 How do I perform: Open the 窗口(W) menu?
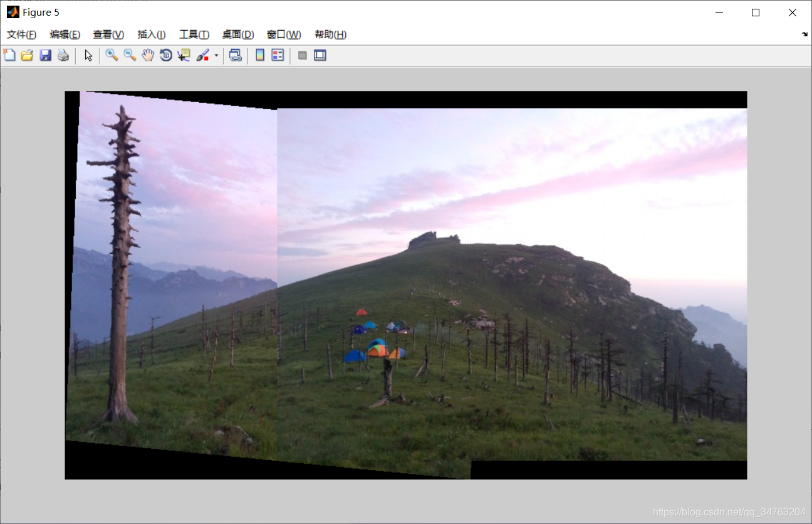tap(284, 34)
